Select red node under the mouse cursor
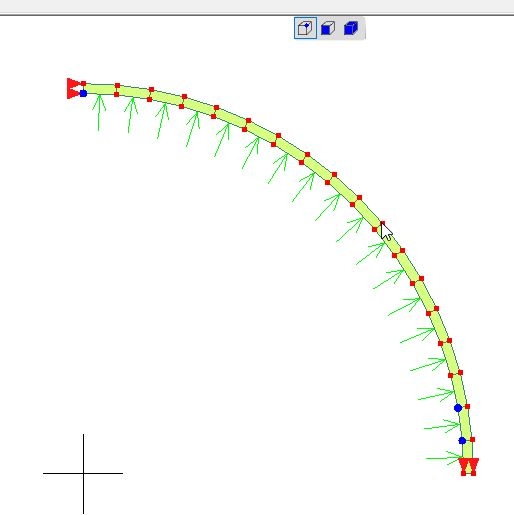The width and height of the screenshot is (514, 515). click(x=382, y=223)
